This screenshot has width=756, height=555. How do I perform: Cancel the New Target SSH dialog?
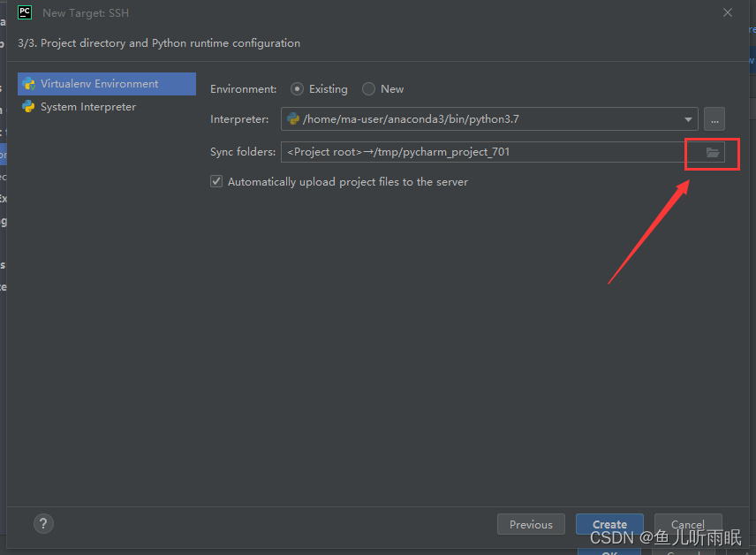coord(688,523)
